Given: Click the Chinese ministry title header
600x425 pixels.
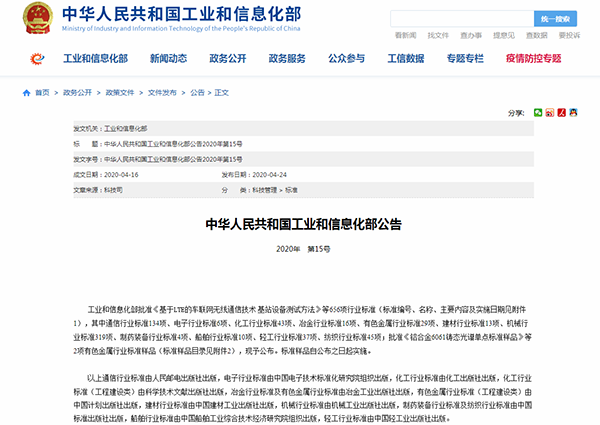Looking at the screenshot, I should [x=182, y=14].
